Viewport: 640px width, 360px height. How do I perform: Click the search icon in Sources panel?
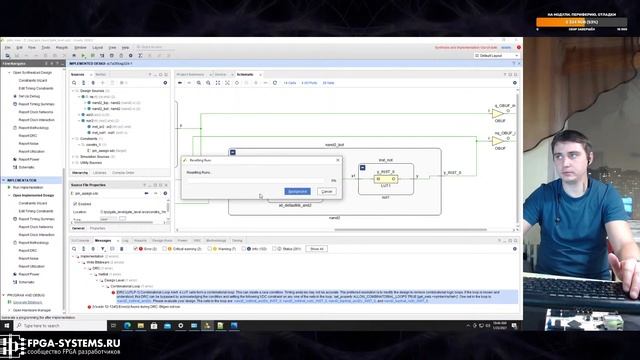(x=74, y=83)
